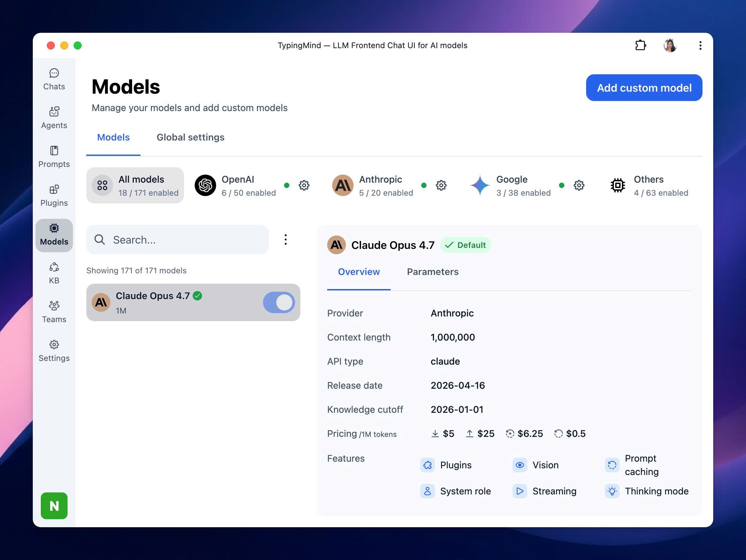Click the System role feature icon
Screen dimensions: 746x560
coord(427,491)
